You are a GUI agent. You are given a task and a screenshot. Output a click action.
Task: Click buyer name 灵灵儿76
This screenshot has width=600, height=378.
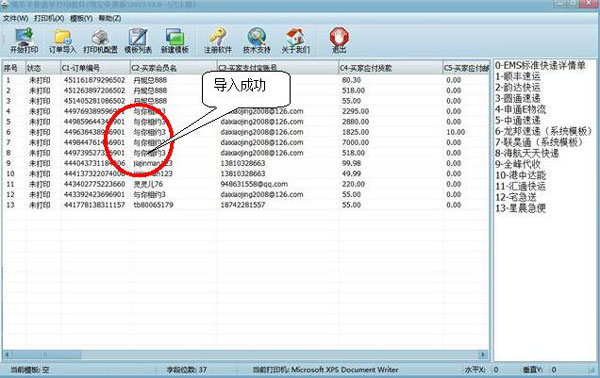click(x=148, y=184)
